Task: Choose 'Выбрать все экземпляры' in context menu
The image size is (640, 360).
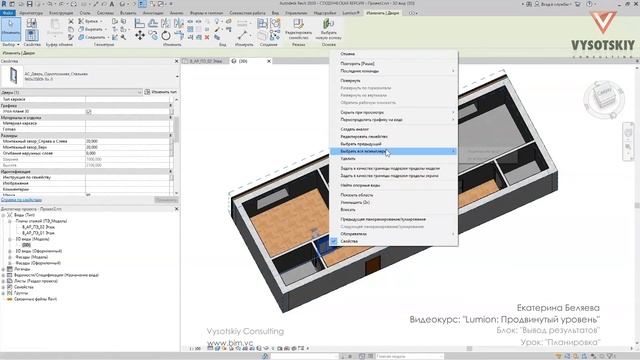Action: 393,151
